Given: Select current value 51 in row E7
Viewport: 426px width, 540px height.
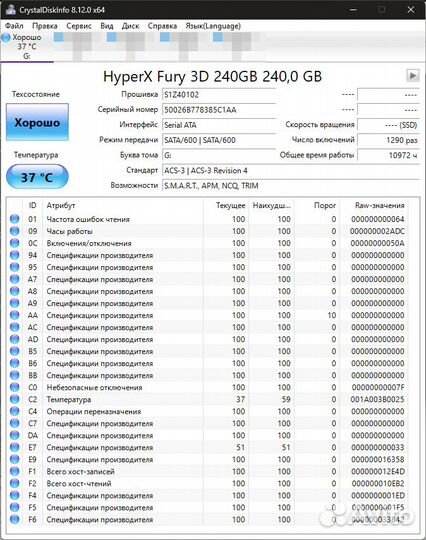Looking at the screenshot, I should [x=240, y=447].
